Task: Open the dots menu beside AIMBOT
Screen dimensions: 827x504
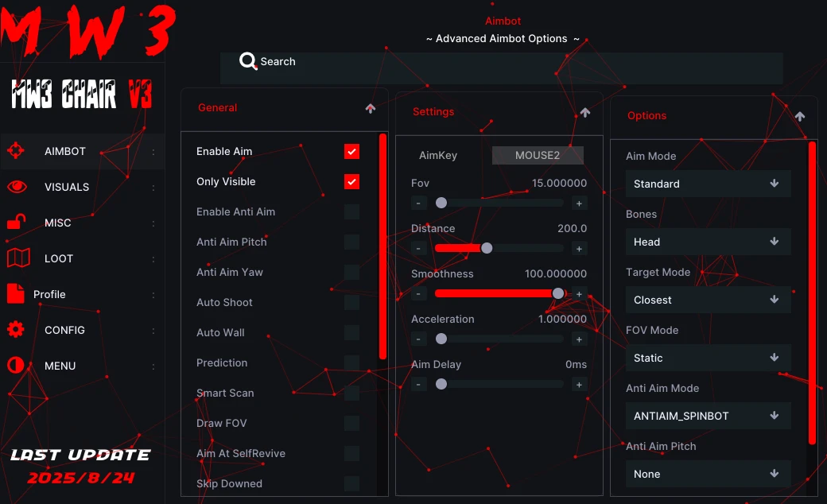Action: (153, 152)
